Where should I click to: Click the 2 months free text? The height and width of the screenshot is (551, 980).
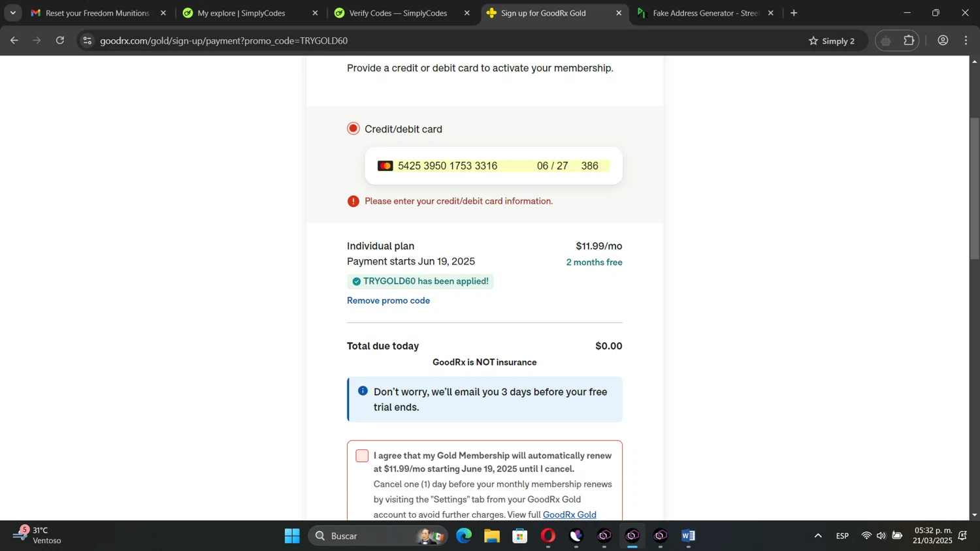point(594,262)
